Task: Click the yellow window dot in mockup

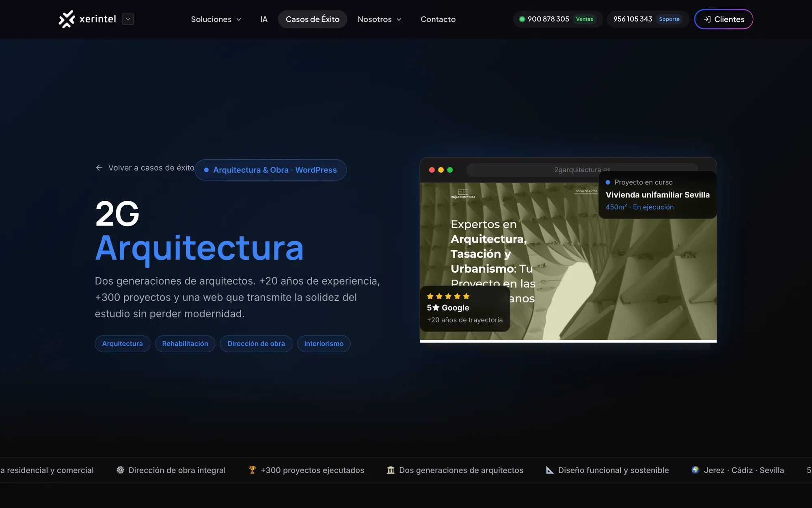Action: click(x=441, y=170)
